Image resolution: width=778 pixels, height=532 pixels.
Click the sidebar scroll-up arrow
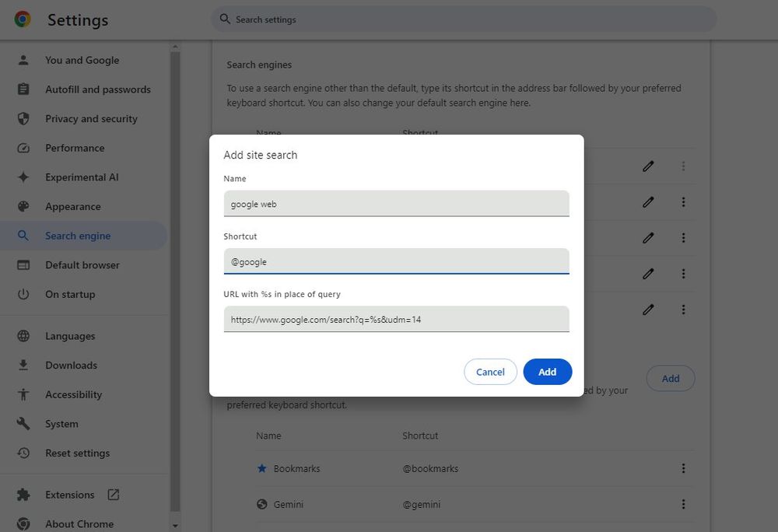click(174, 47)
